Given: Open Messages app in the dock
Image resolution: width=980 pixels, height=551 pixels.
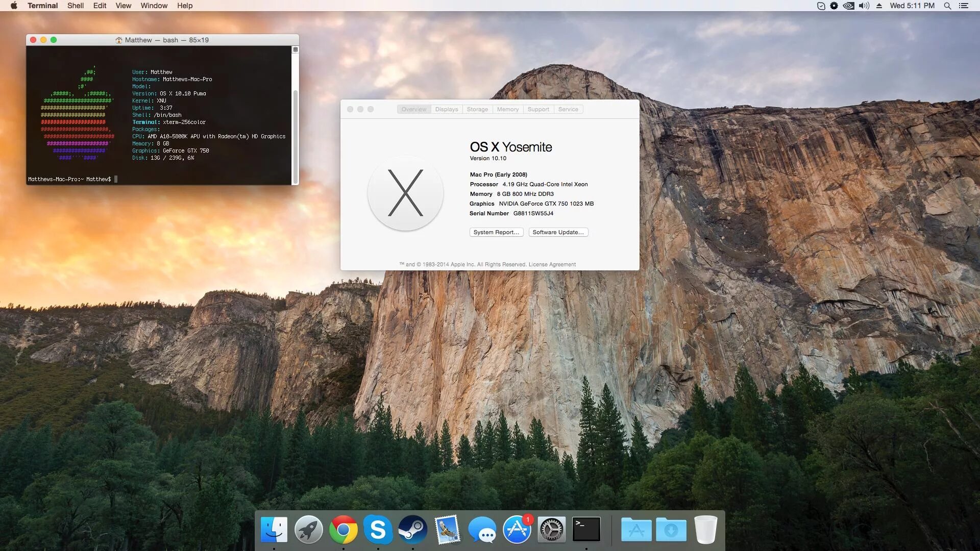Looking at the screenshot, I should (482, 531).
